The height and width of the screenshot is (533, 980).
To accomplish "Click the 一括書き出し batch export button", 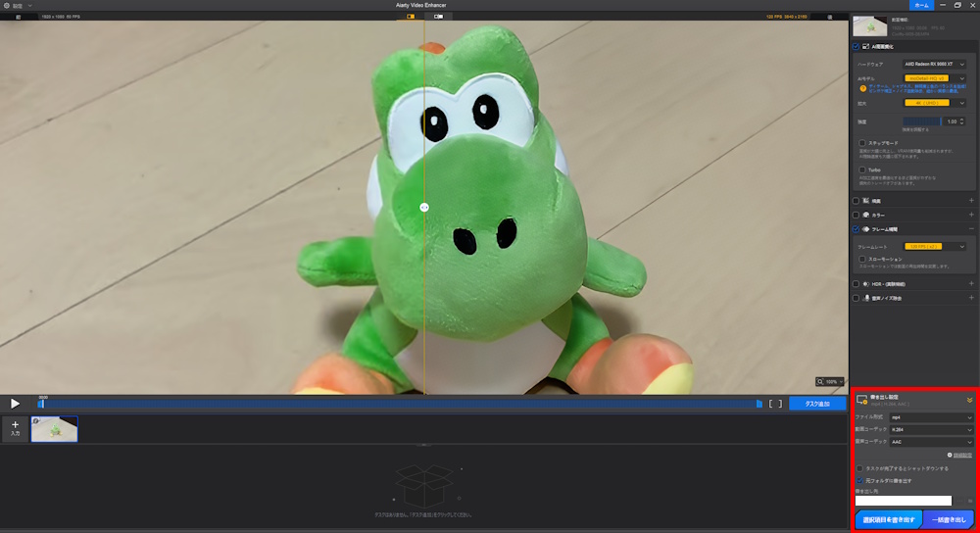I will [x=948, y=520].
